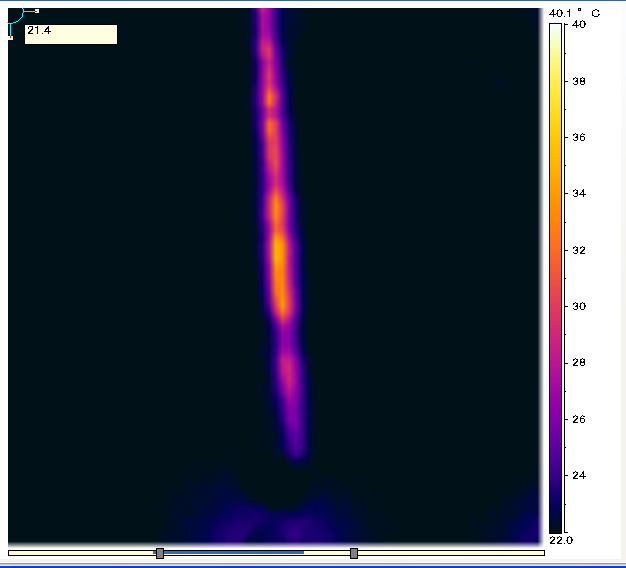The image size is (626, 568).
Task: Click the right handle of the range slider
Action: 354,553
